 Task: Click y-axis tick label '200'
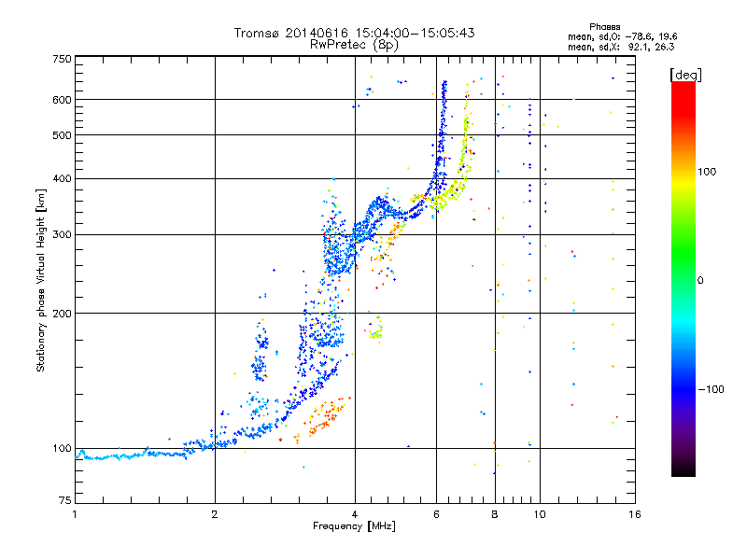(63, 314)
